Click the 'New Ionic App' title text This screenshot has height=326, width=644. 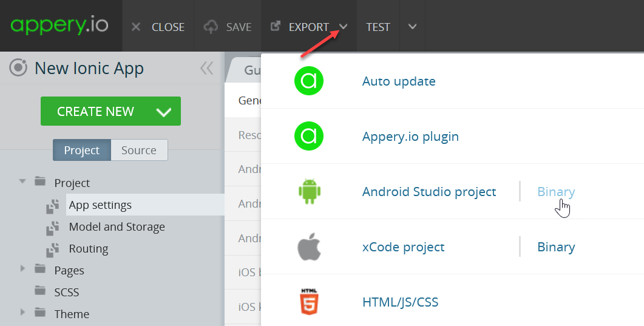coord(89,68)
